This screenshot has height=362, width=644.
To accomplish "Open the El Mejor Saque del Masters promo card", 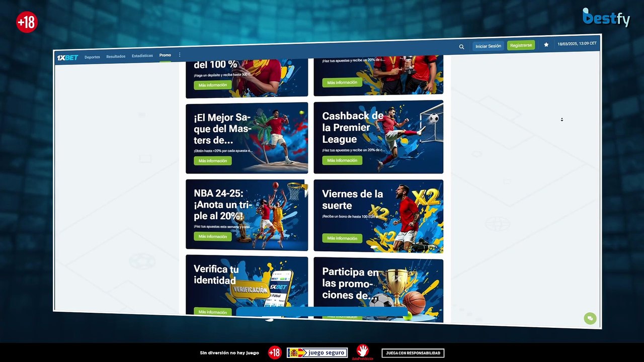I will (247, 138).
